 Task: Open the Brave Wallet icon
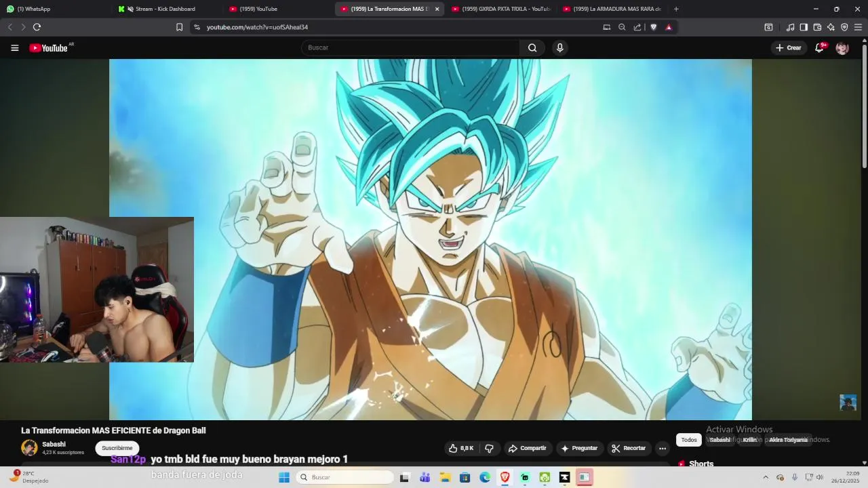point(817,27)
